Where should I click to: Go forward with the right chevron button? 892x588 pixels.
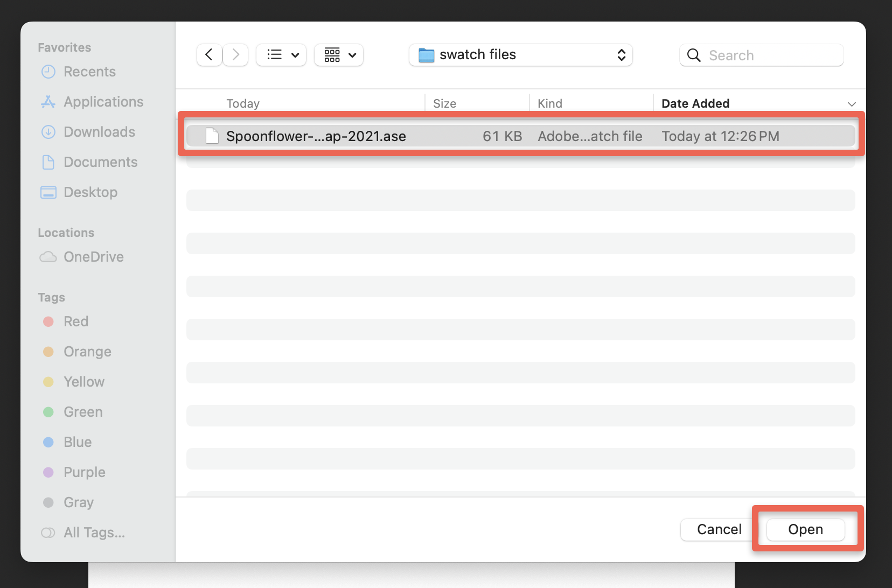[235, 55]
